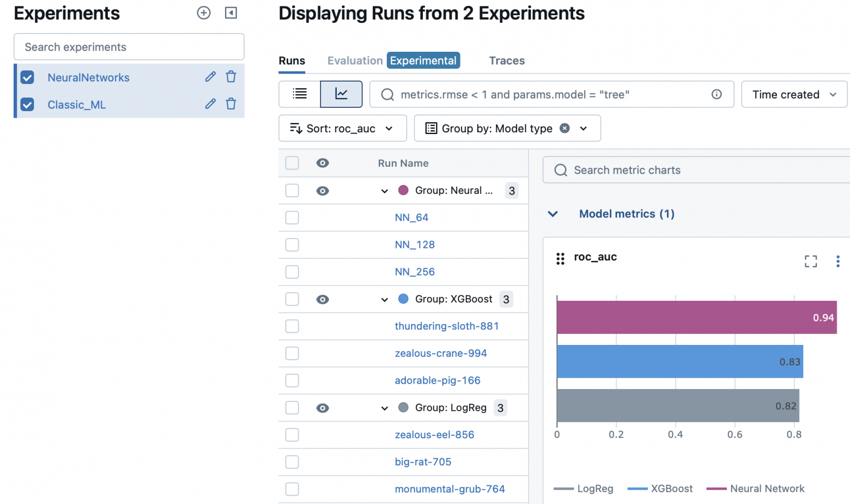Image resolution: width=850 pixels, height=504 pixels.
Task: Open the search filter info tooltip icon
Action: [717, 94]
